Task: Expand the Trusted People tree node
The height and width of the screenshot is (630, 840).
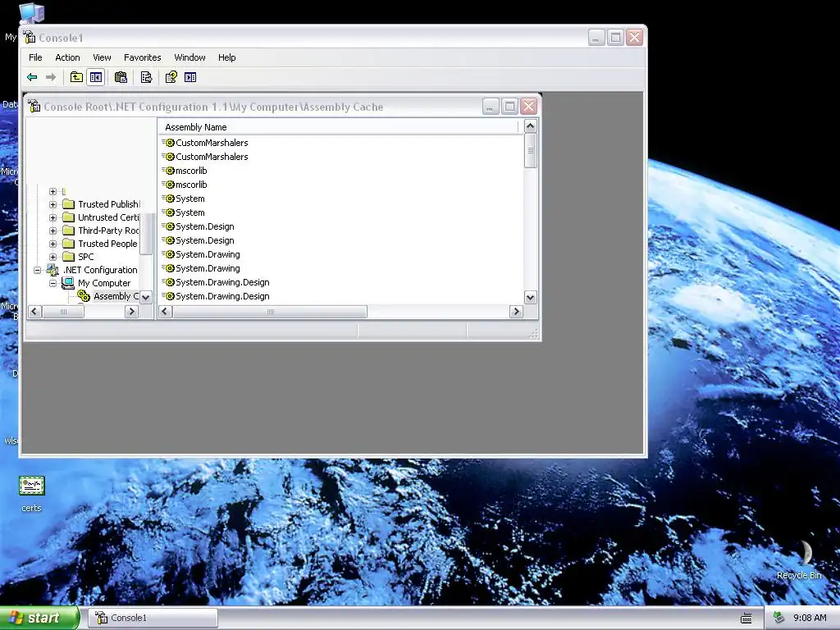Action: 52,244
